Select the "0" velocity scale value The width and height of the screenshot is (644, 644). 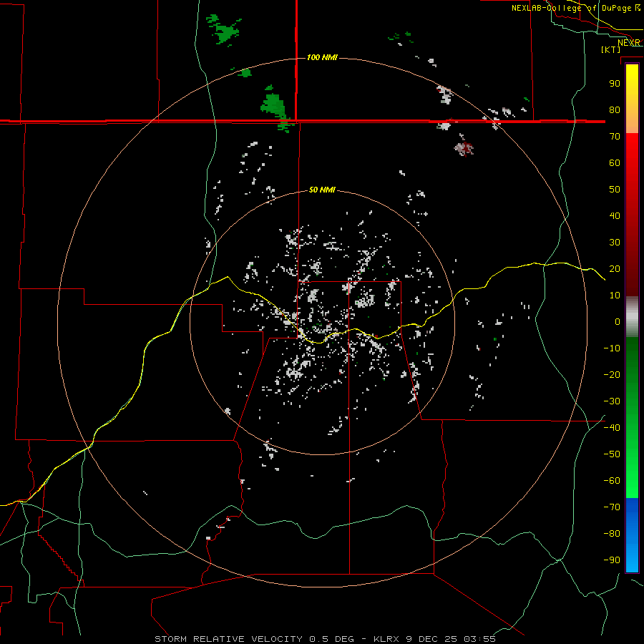(x=618, y=322)
